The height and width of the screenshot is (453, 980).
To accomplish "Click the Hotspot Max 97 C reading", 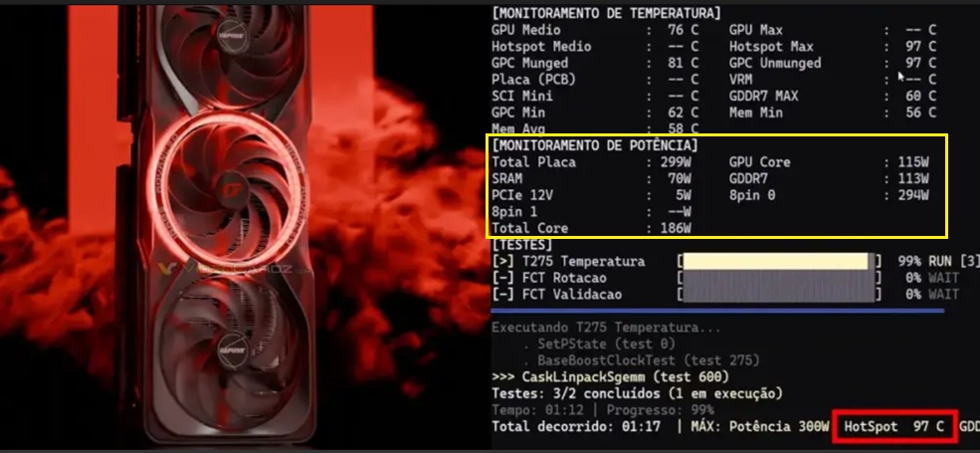I will tap(833, 47).
